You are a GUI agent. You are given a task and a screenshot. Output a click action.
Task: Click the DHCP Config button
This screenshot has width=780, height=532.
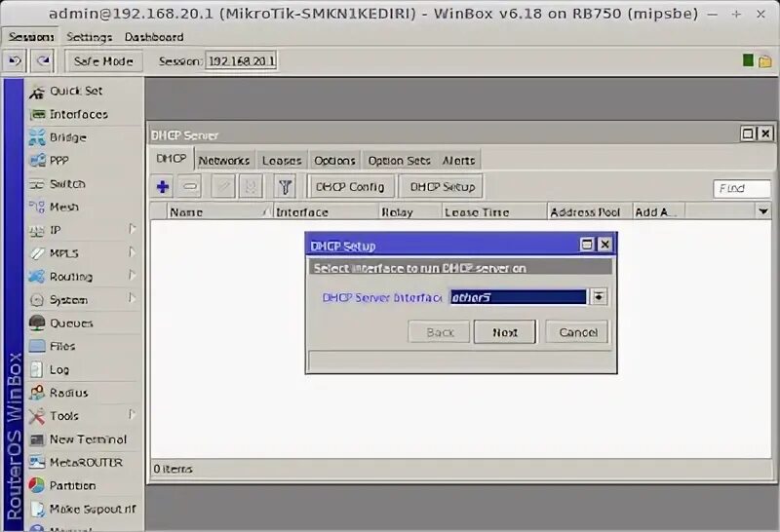(350, 187)
